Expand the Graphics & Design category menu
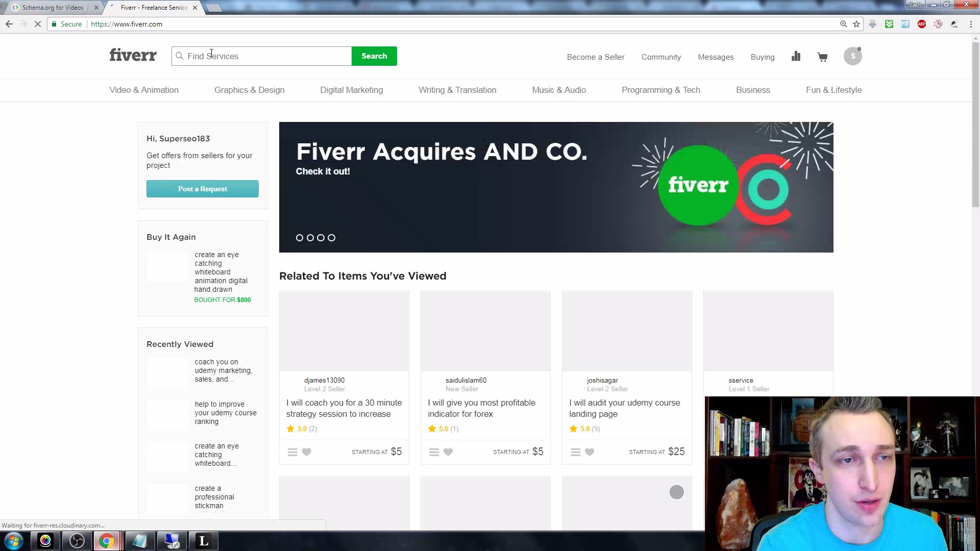The image size is (980, 551). point(249,89)
